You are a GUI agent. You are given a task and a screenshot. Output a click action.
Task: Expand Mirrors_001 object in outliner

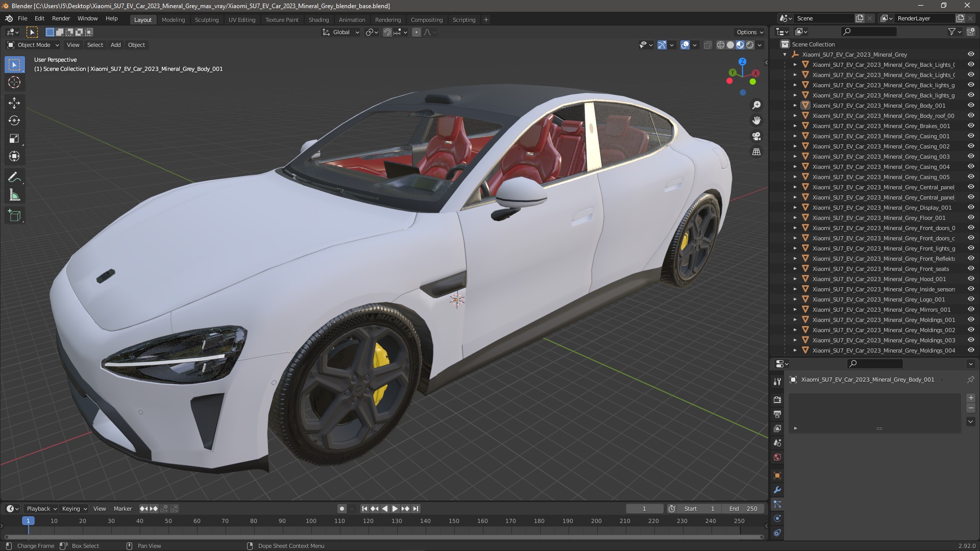pos(795,310)
